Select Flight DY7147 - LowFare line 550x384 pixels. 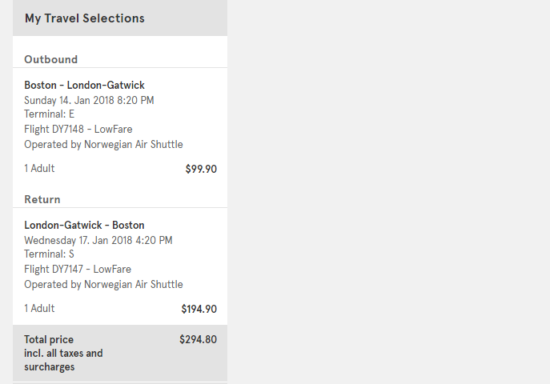[78, 269]
